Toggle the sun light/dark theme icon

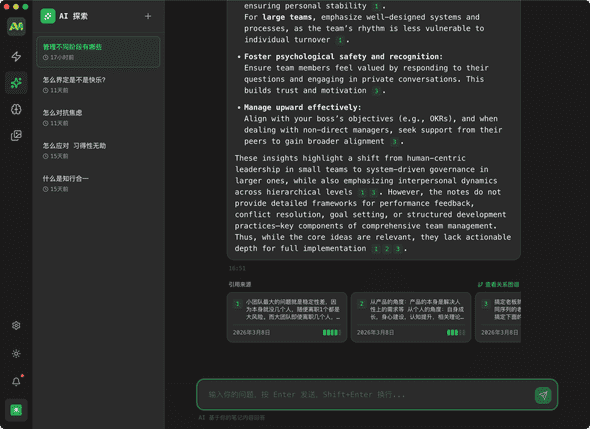(16, 354)
